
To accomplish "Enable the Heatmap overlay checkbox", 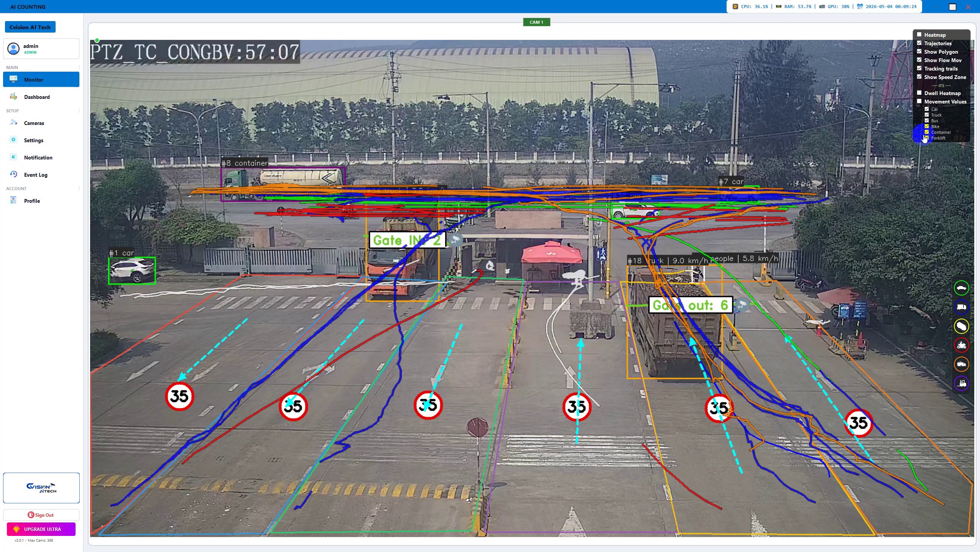I will pyautogui.click(x=919, y=34).
